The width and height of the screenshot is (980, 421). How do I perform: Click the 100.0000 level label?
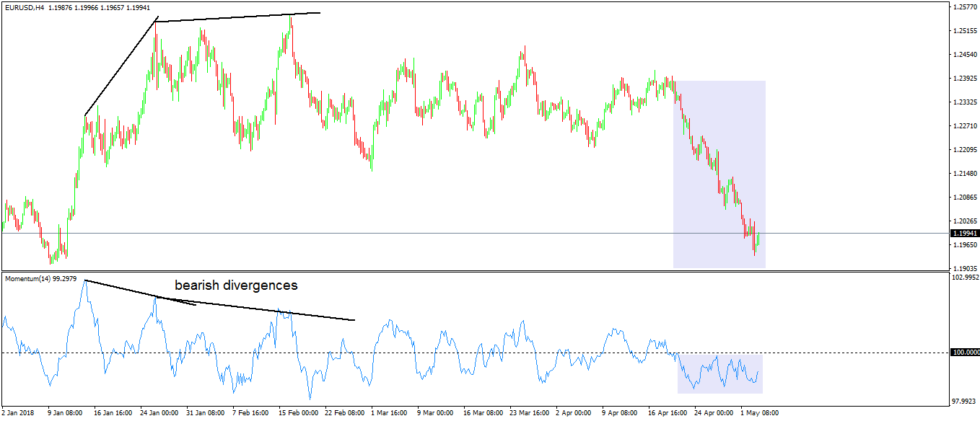click(966, 353)
